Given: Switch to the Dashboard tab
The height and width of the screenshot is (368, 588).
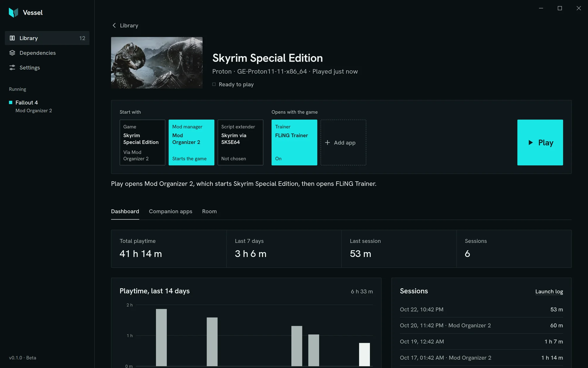Looking at the screenshot, I should [125, 211].
